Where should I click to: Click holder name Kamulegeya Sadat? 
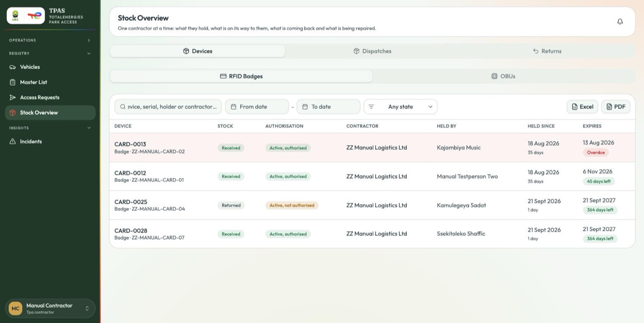462,205
